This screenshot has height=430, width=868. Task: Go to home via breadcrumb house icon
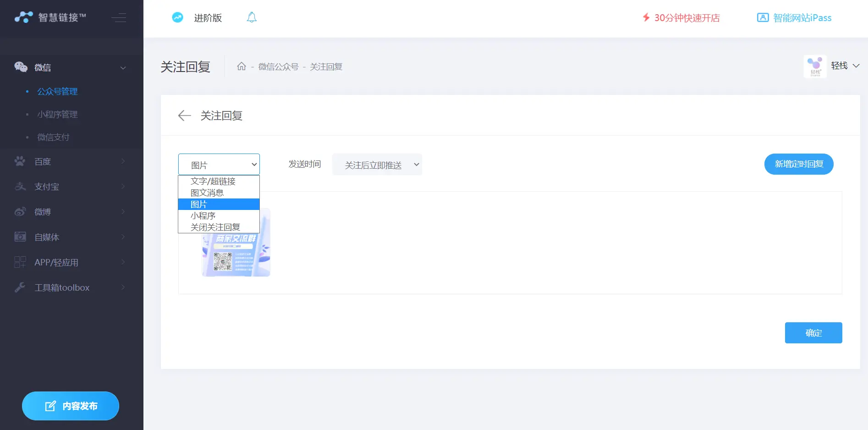242,66
